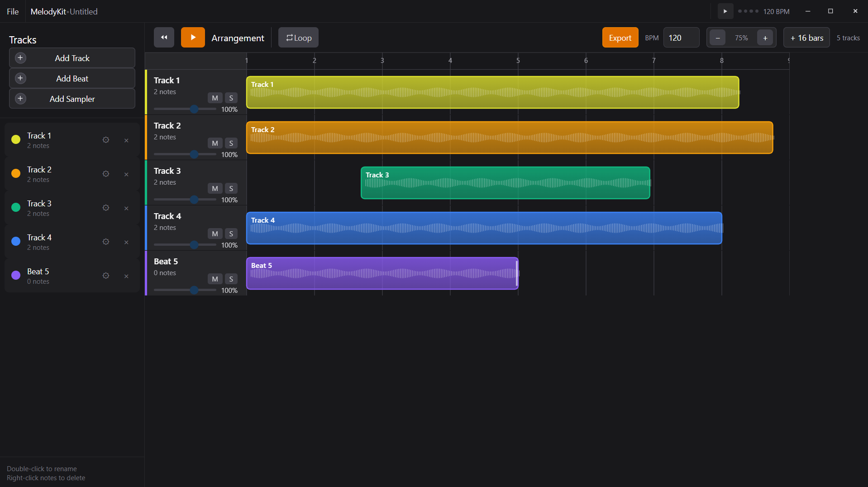Image resolution: width=868 pixels, height=487 pixels.
Task: Click the zoom out minus button
Action: [718, 38]
